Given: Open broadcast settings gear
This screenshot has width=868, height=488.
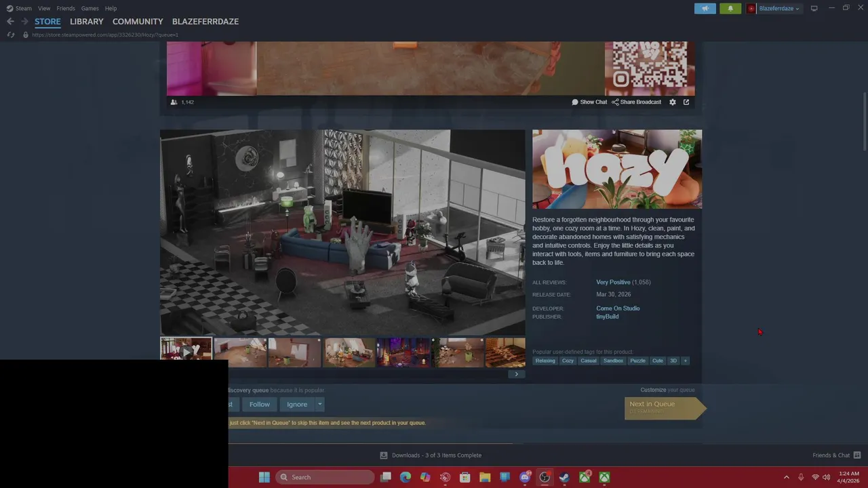Looking at the screenshot, I should click(673, 102).
